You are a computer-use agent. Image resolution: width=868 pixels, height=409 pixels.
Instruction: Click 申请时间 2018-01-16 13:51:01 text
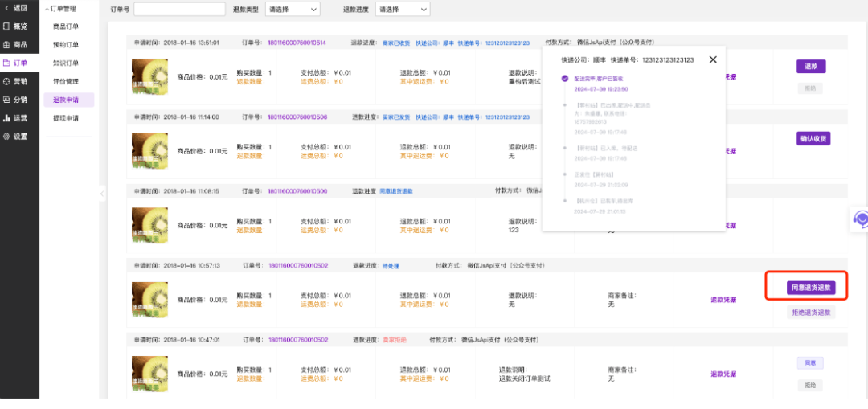(177, 43)
